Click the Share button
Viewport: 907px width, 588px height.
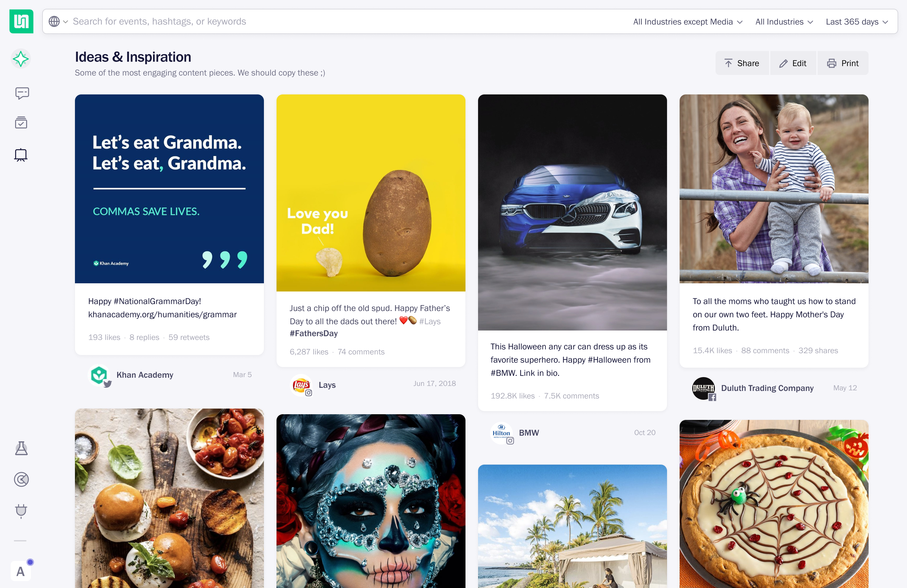pyautogui.click(x=742, y=63)
